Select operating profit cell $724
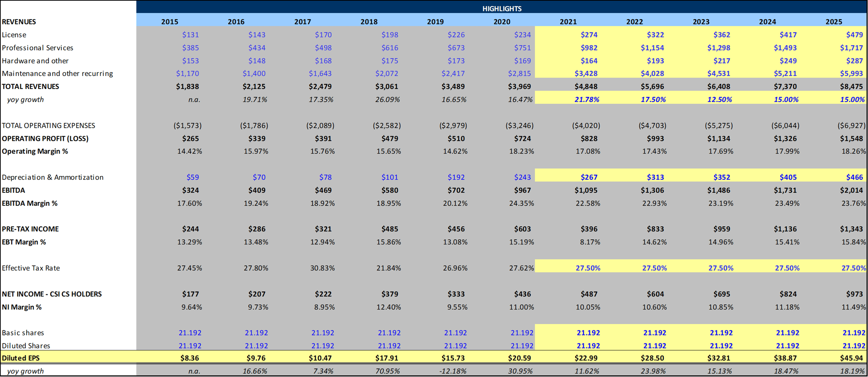Screen dimensions: 868x377 click(522, 138)
